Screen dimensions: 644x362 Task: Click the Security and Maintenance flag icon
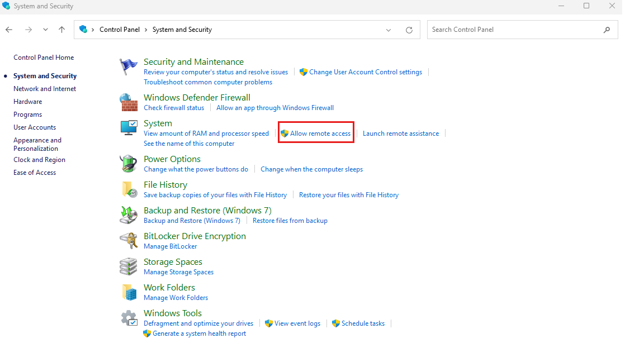point(129,67)
